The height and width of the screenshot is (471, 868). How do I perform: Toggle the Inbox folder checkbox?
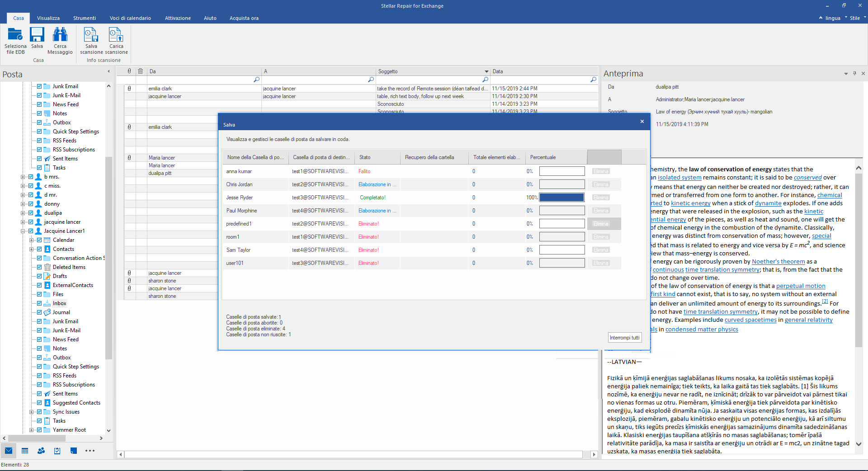(39, 303)
